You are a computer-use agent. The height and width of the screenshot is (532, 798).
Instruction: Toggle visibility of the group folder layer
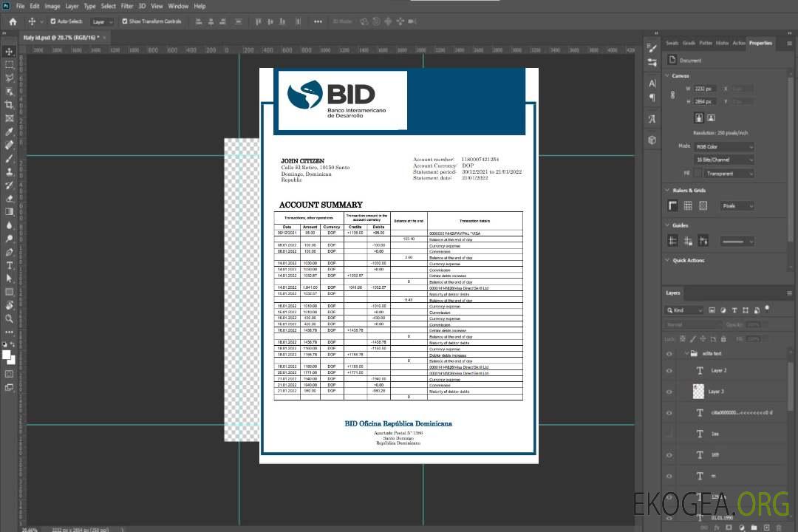669,353
